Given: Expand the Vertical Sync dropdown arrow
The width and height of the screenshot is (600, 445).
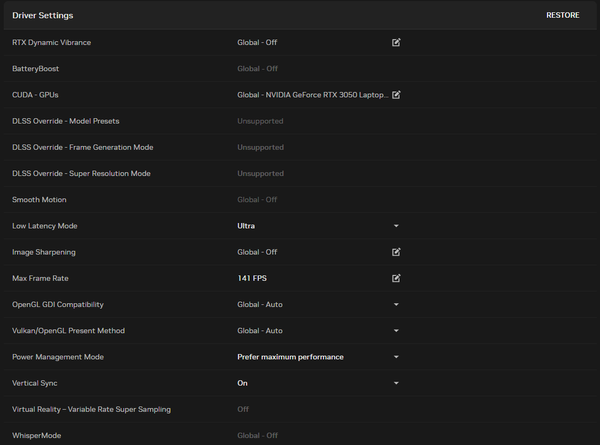Looking at the screenshot, I should pos(396,383).
